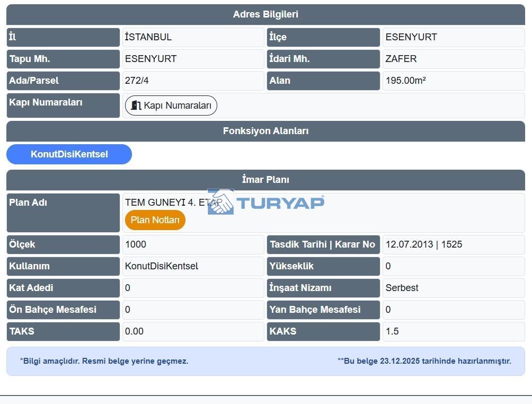
Task: Select the TEM GUNEYI 4. ETAP plan name
Action: (x=167, y=203)
